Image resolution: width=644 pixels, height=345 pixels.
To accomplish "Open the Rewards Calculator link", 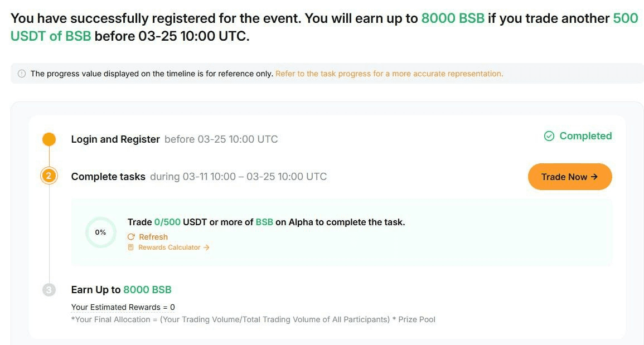I will 169,247.
